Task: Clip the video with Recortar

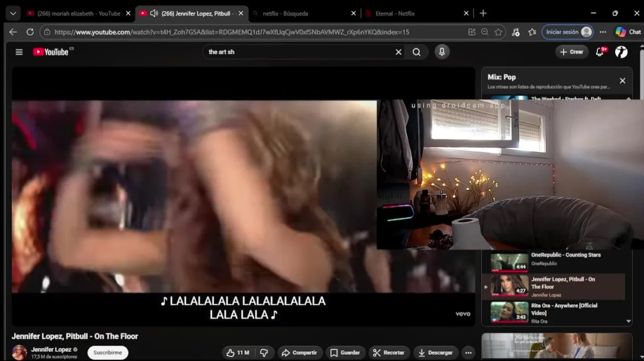Action: (389, 352)
